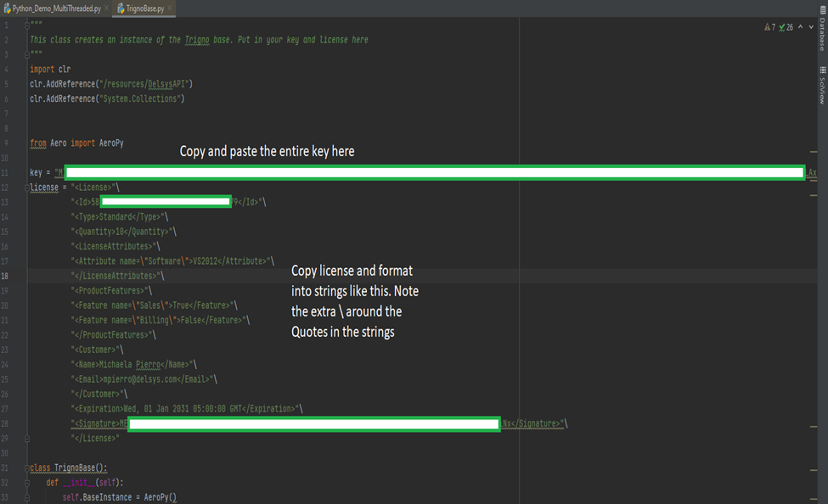Open the Database tool window
The height and width of the screenshot is (504, 828).
point(820,34)
